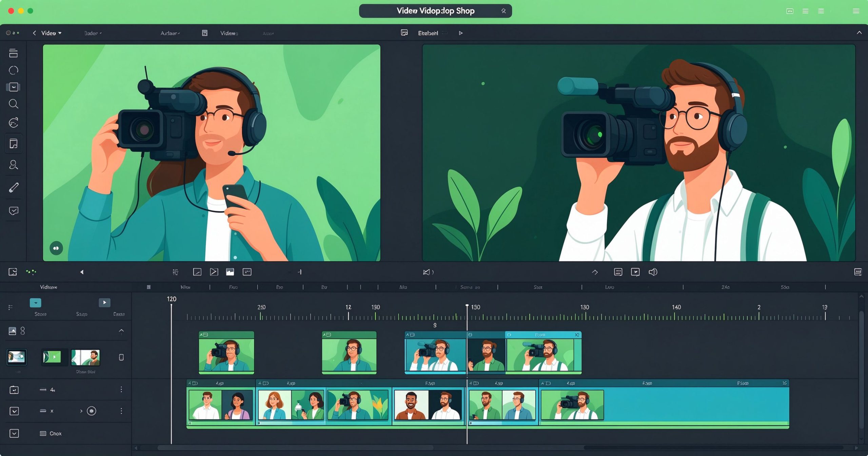
Task: Click the teal Soare button
Action: click(x=36, y=303)
